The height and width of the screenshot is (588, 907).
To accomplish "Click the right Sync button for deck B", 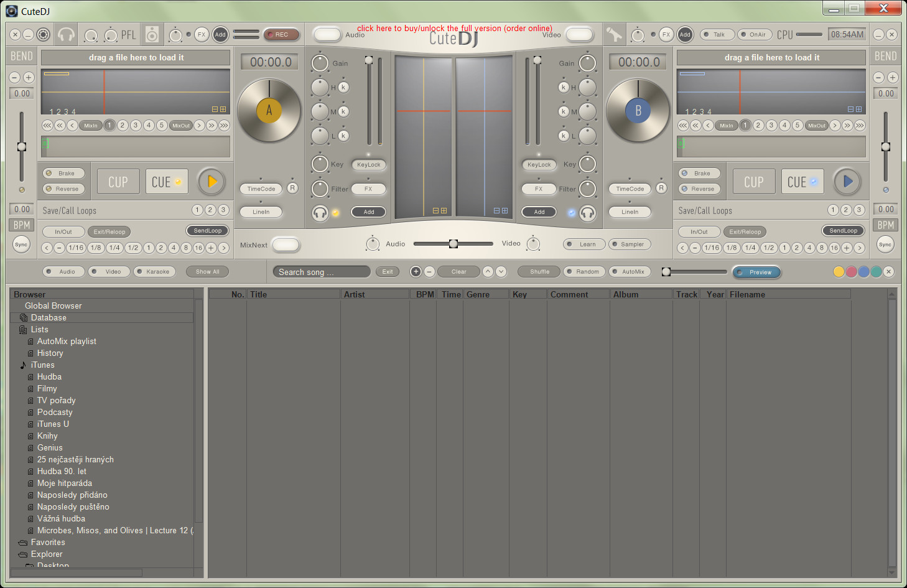I will 885,245.
